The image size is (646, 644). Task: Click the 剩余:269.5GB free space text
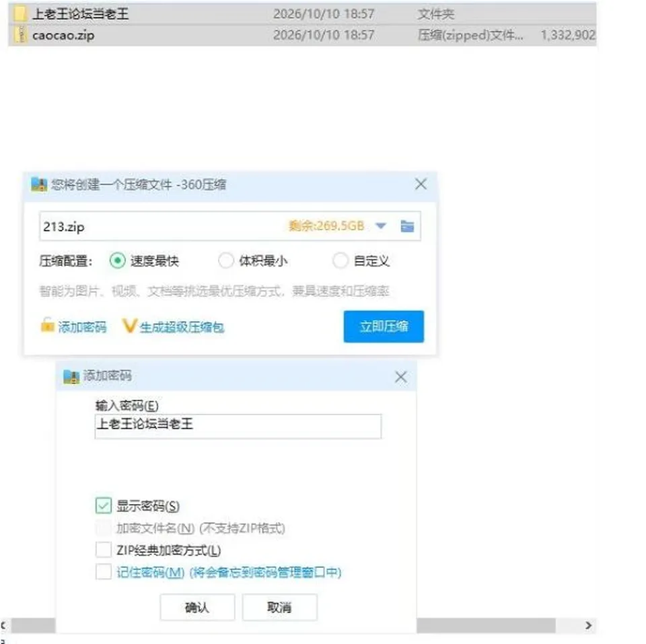tap(326, 226)
